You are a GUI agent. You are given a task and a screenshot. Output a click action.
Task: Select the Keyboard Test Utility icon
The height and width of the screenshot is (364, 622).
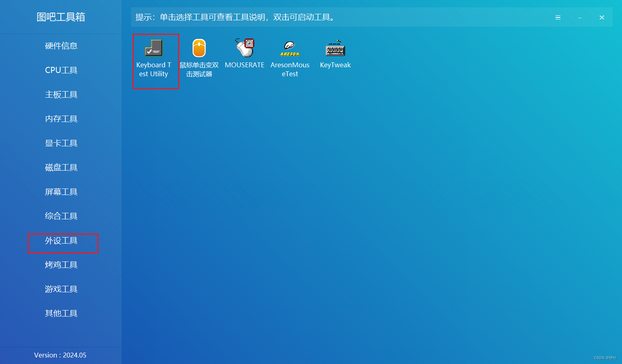[x=154, y=48]
